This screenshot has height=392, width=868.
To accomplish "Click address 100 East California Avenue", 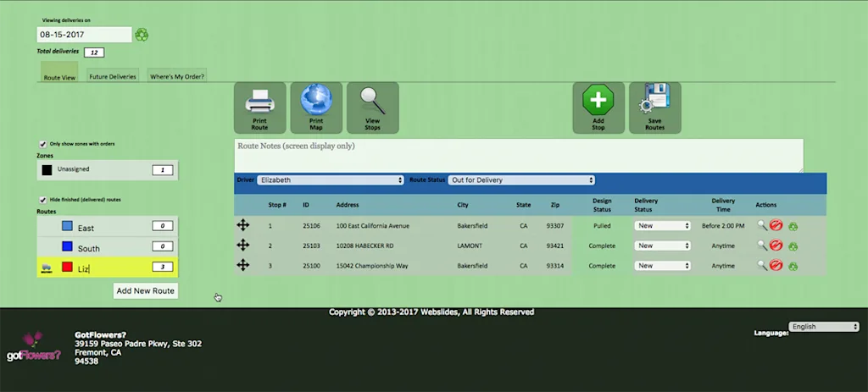I will pos(373,225).
